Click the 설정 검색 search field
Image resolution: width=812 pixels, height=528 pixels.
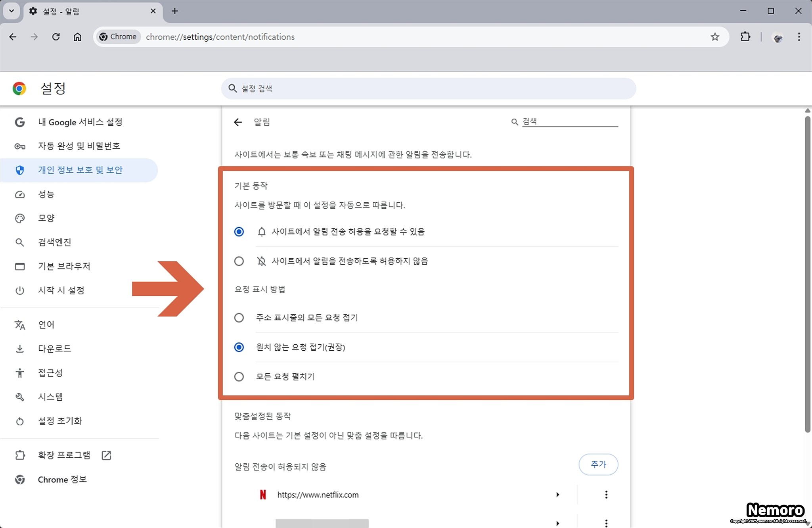point(428,88)
